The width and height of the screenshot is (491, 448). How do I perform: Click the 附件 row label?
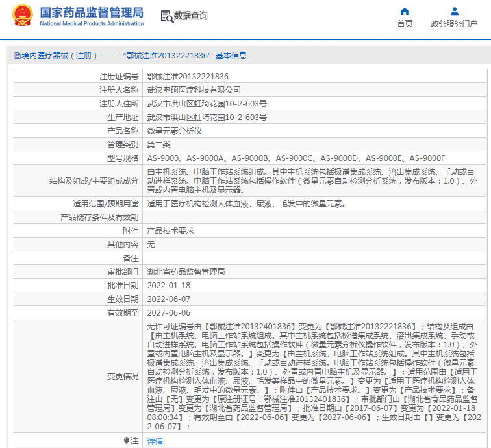(131, 231)
